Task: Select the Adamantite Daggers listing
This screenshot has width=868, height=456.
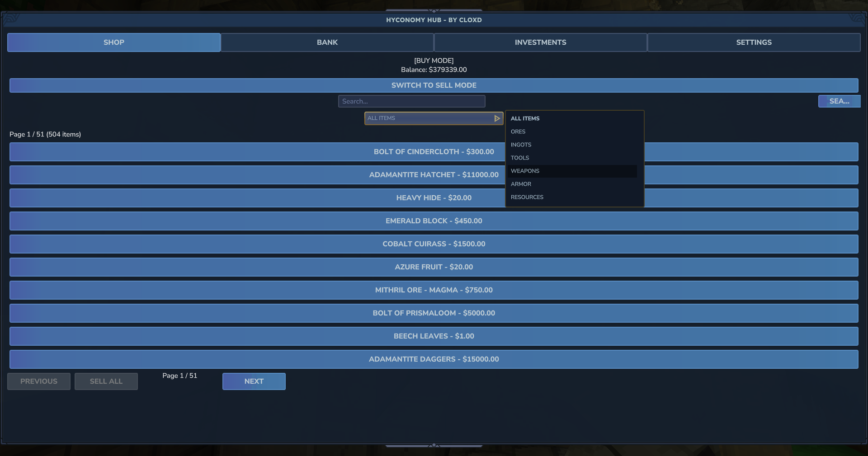Action: (x=434, y=359)
